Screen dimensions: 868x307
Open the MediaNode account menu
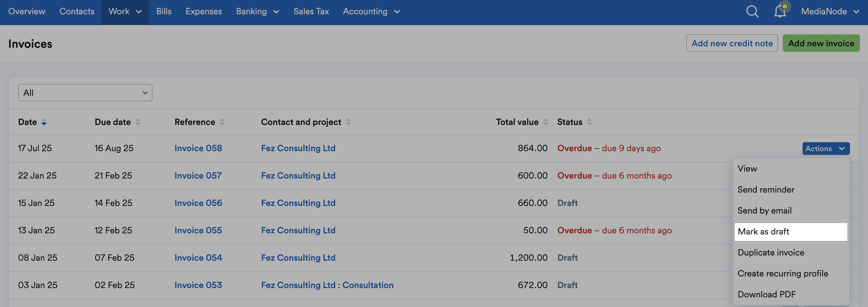(x=830, y=12)
